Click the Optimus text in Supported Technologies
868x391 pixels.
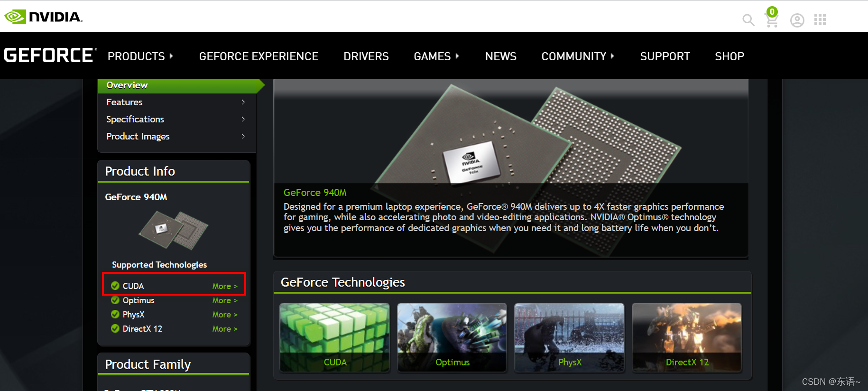click(x=139, y=300)
